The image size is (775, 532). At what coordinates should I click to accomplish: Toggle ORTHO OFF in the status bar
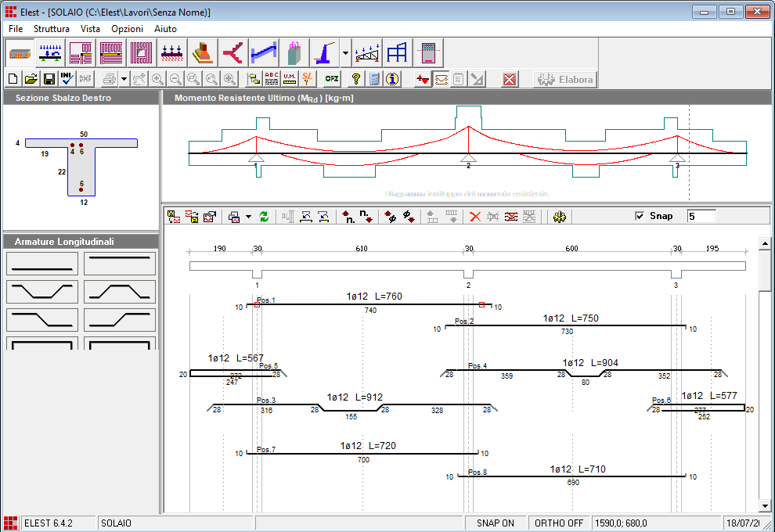[x=559, y=523]
